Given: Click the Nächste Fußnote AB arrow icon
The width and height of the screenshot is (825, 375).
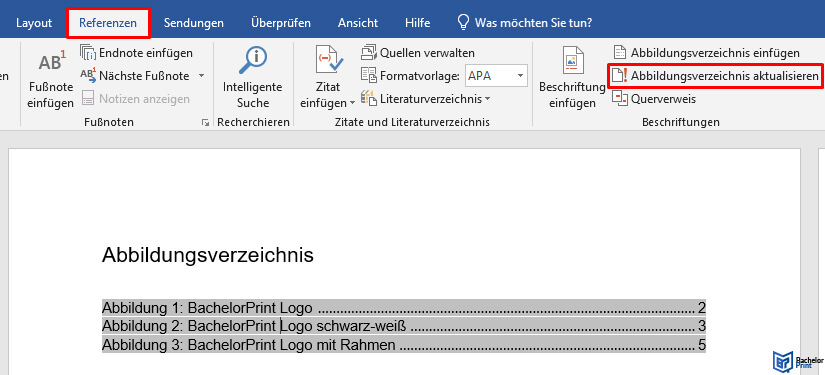Looking at the screenshot, I should pos(88,76).
